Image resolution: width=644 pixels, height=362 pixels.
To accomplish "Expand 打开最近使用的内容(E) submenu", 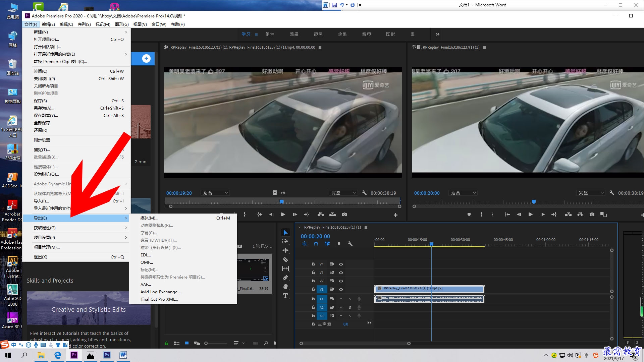I will (76, 54).
